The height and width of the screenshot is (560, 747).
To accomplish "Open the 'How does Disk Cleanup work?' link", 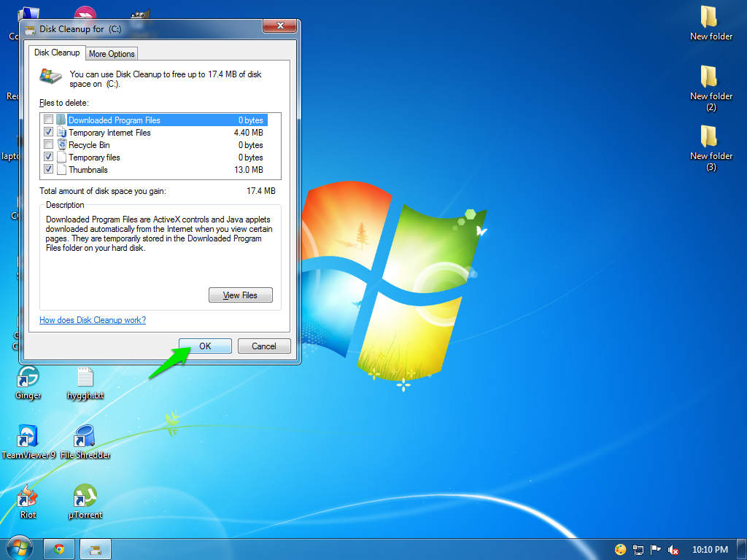I will (93, 320).
